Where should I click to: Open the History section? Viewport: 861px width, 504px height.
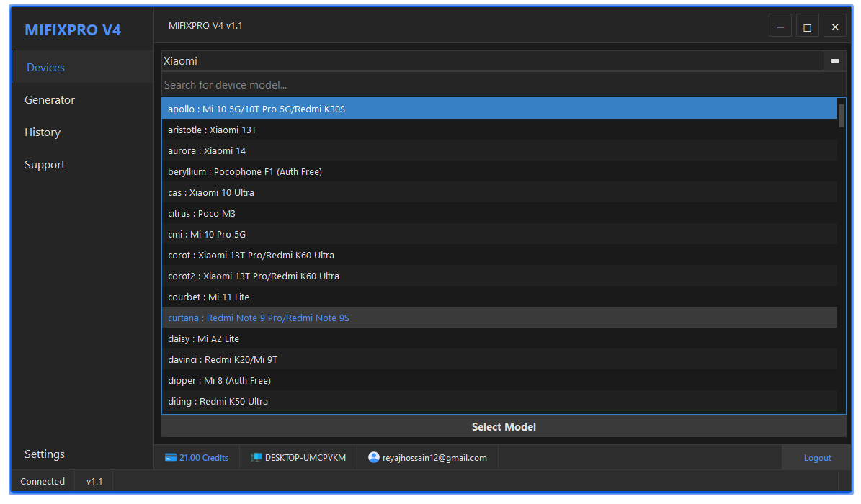[x=43, y=132]
